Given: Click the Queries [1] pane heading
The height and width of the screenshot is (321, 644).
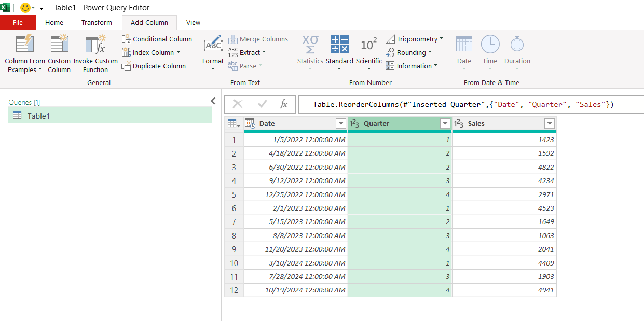Looking at the screenshot, I should click(x=24, y=102).
